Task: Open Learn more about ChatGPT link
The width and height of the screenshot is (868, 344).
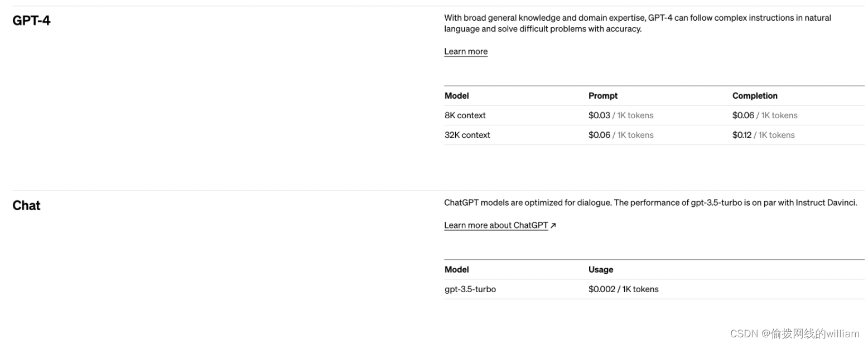Action: pos(496,225)
